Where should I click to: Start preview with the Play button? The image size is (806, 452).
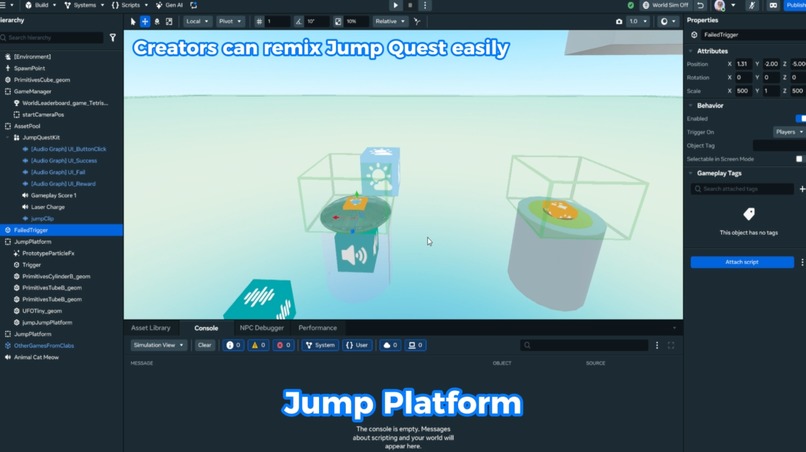click(395, 5)
